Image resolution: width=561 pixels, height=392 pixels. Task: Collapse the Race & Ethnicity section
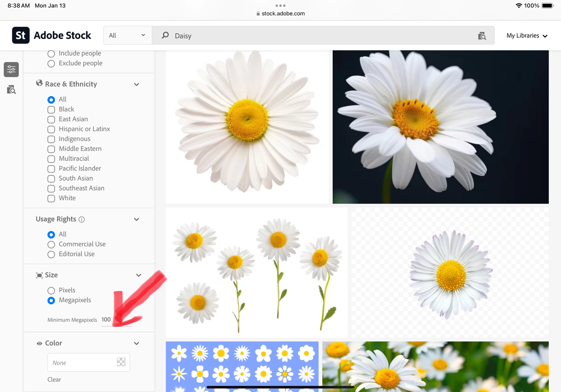coord(136,85)
